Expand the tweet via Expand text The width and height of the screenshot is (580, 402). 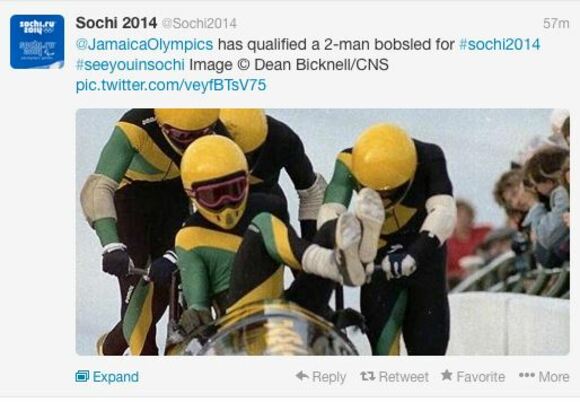116,377
